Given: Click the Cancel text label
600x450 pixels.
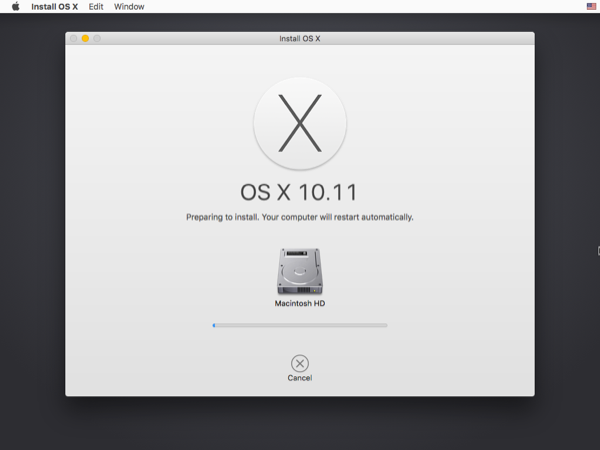Looking at the screenshot, I should tap(299, 379).
